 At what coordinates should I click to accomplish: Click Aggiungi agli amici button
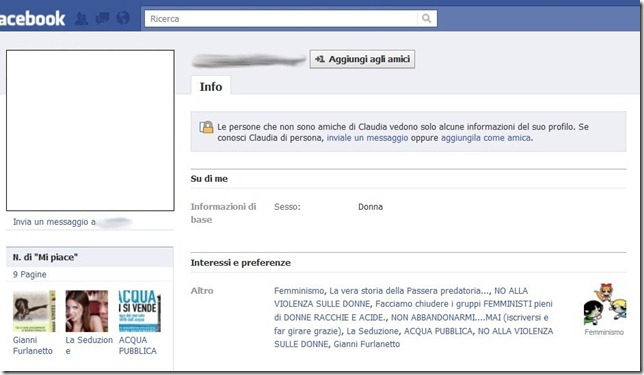point(362,59)
